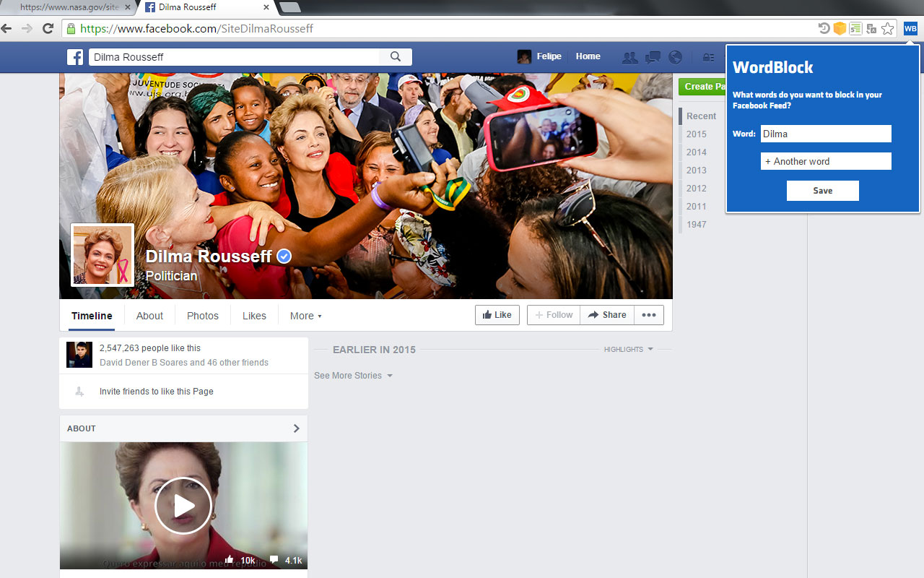This screenshot has width=924, height=578.
Task: Jump to 2015 in timeline navigator
Action: 697,134
